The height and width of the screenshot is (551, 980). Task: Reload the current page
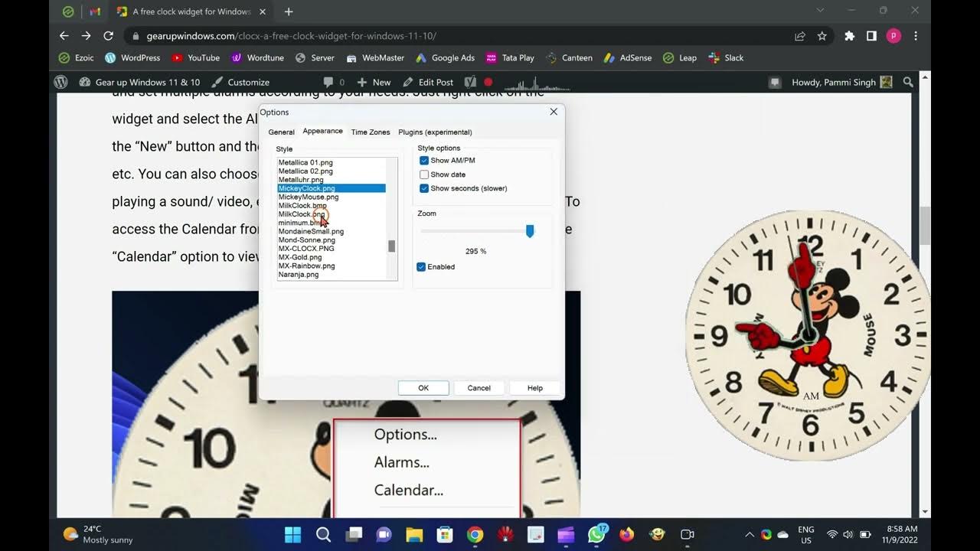click(x=109, y=36)
